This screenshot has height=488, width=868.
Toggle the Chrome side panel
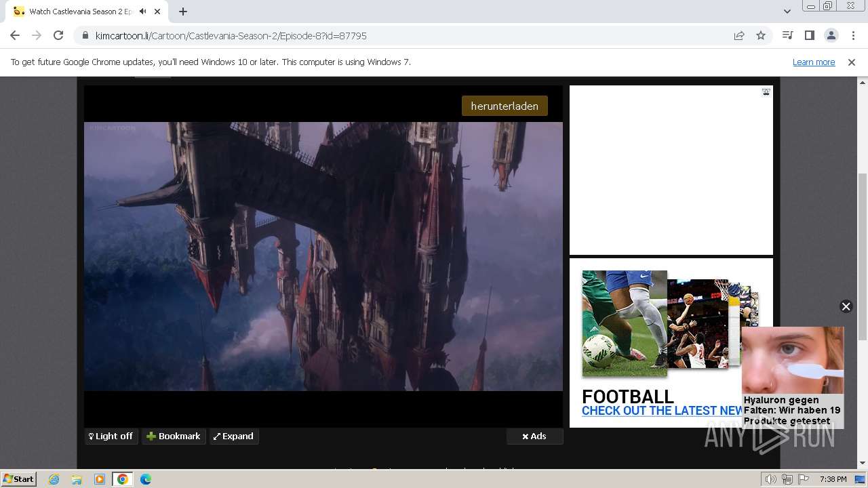[x=809, y=35]
